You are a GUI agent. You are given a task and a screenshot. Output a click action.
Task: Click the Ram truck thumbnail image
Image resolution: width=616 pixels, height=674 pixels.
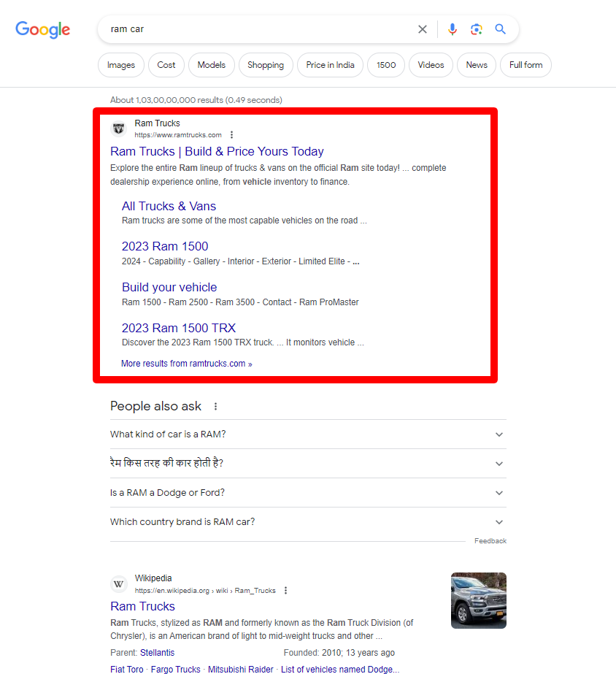478,600
